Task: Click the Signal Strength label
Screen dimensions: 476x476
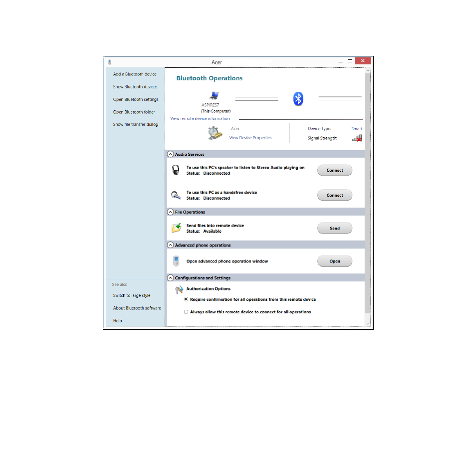Action: coord(322,138)
